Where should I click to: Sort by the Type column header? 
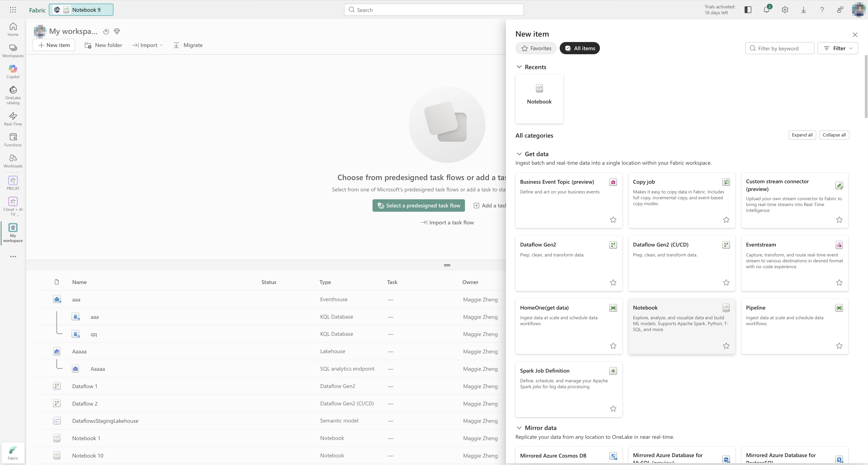click(325, 282)
